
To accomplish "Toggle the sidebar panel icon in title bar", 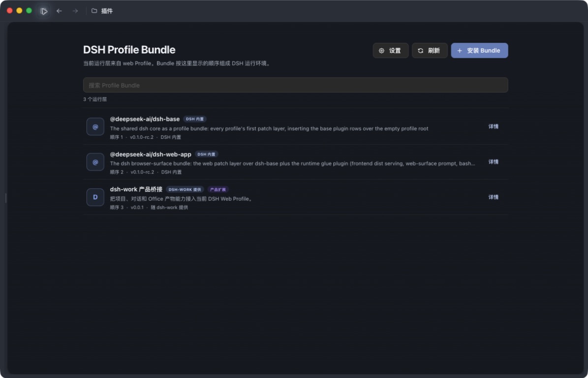I will [44, 11].
